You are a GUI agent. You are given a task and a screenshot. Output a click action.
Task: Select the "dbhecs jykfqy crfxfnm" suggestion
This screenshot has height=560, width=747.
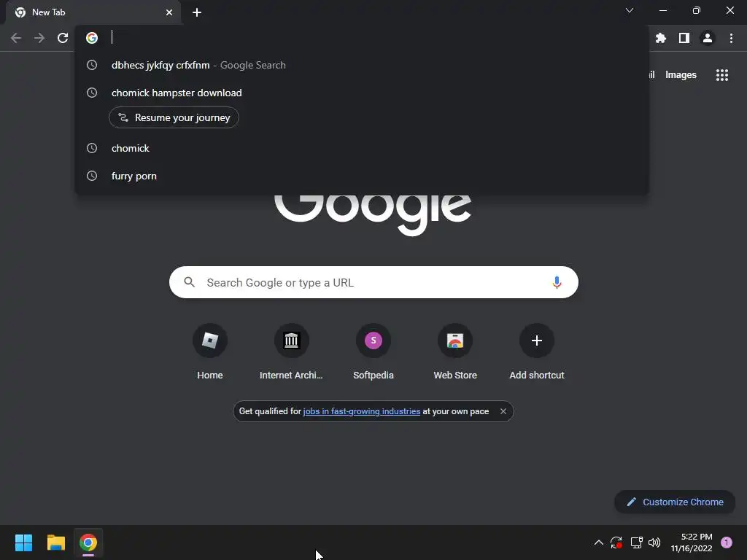(362, 65)
